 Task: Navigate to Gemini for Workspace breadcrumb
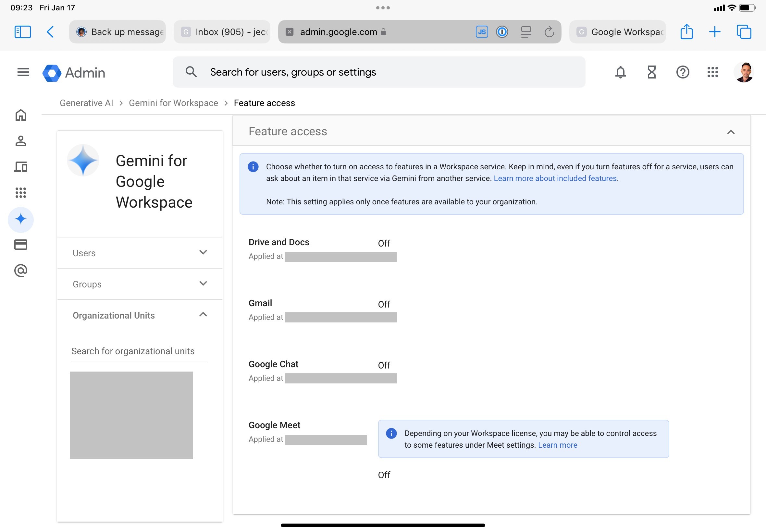(173, 103)
